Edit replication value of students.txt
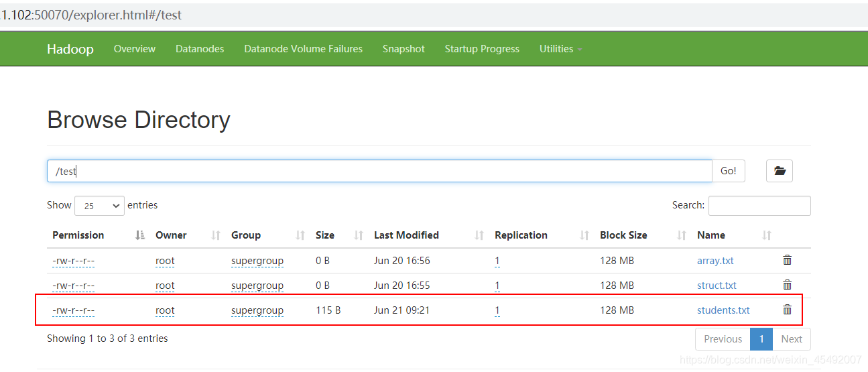This screenshot has width=868, height=372. coord(497,310)
